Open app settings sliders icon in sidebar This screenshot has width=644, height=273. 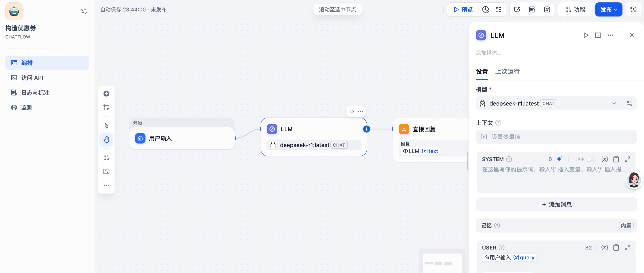coord(84,11)
